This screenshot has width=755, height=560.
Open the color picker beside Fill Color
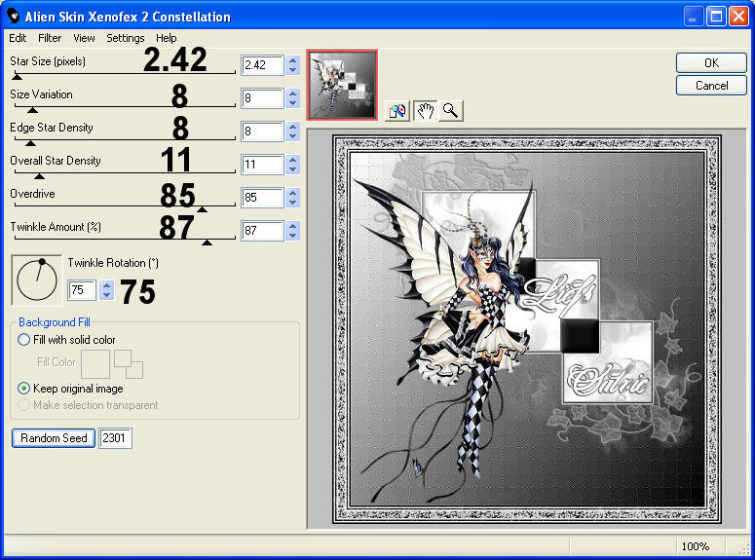pos(129,363)
